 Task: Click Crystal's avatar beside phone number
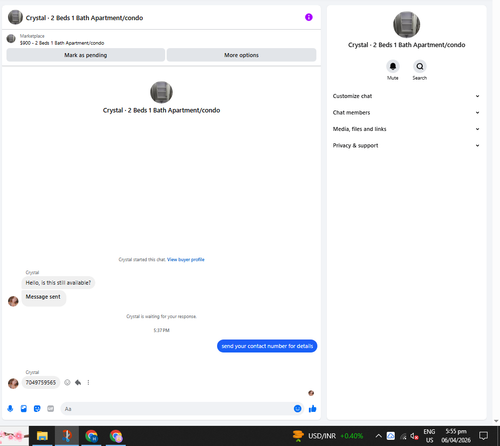[x=13, y=383]
